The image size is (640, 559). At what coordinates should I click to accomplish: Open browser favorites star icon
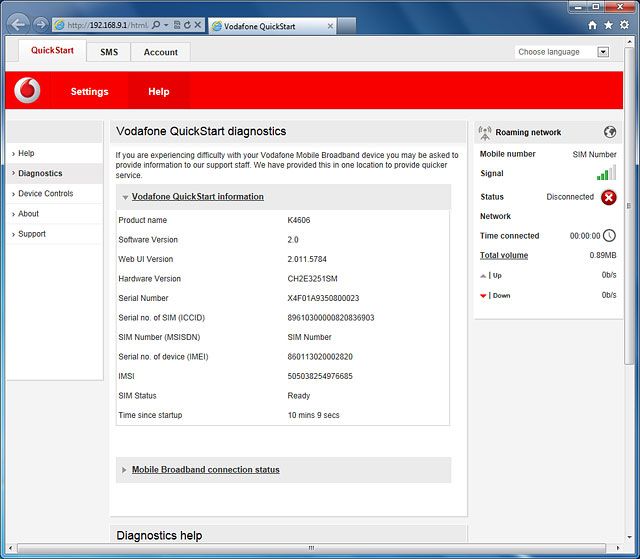point(609,24)
